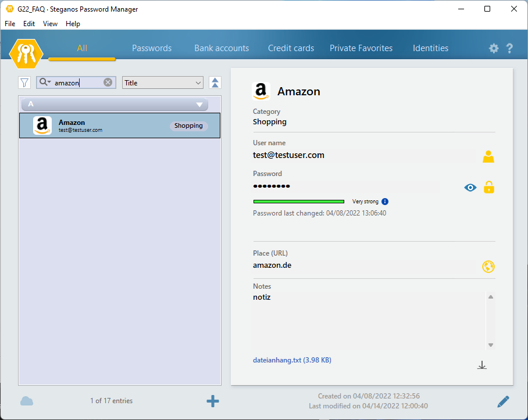Screen dimensions: 528x420
Task: Open search options dropdown magnifier
Action: [x=45, y=82]
